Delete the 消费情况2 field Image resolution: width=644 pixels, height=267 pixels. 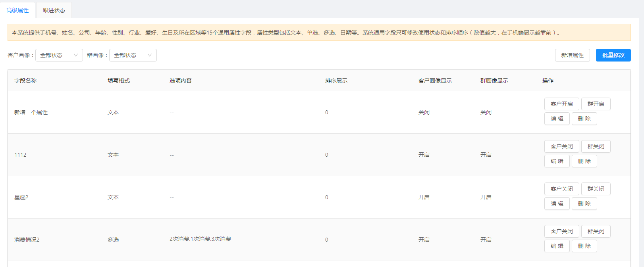click(x=584, y=246)
